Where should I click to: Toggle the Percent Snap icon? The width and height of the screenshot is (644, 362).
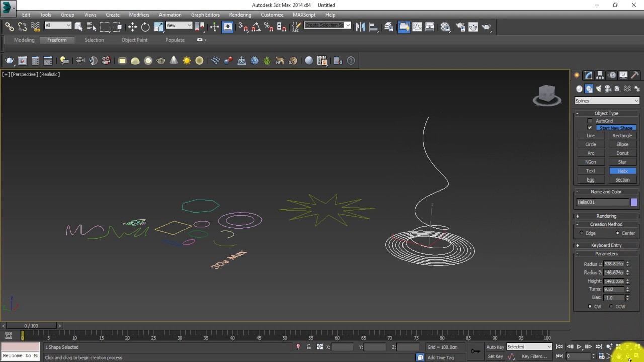tap(268, 27)
